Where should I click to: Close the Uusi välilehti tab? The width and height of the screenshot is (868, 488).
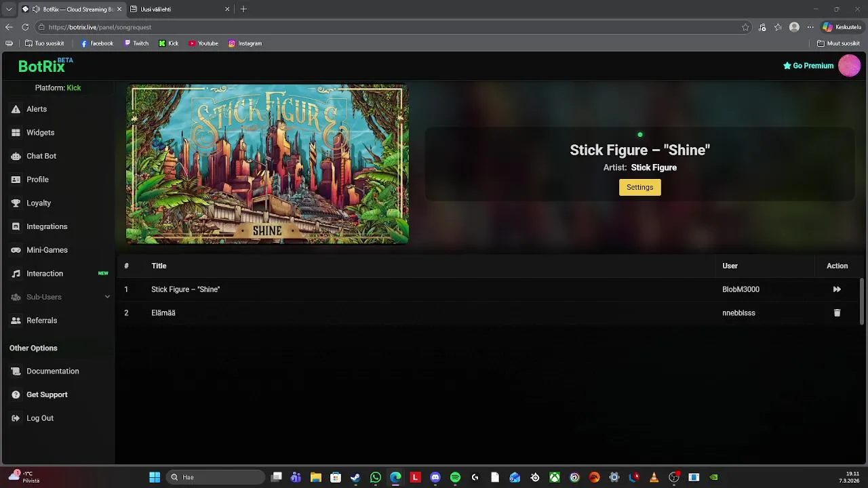click(x=227, y=9)
